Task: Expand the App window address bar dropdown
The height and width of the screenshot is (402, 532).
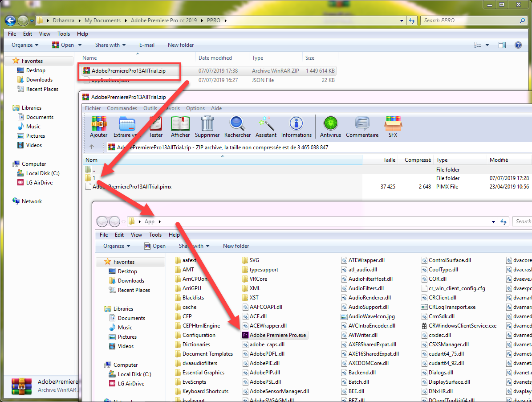Action: (493, 222)
